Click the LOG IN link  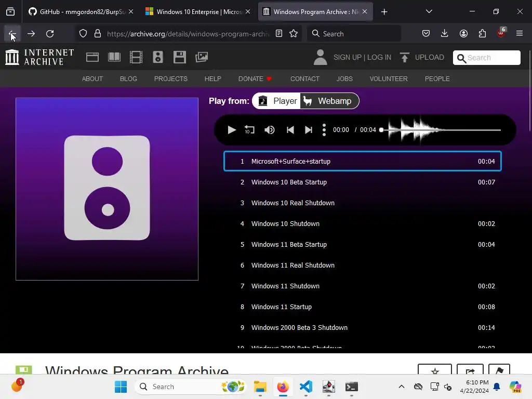pos(379,57)
